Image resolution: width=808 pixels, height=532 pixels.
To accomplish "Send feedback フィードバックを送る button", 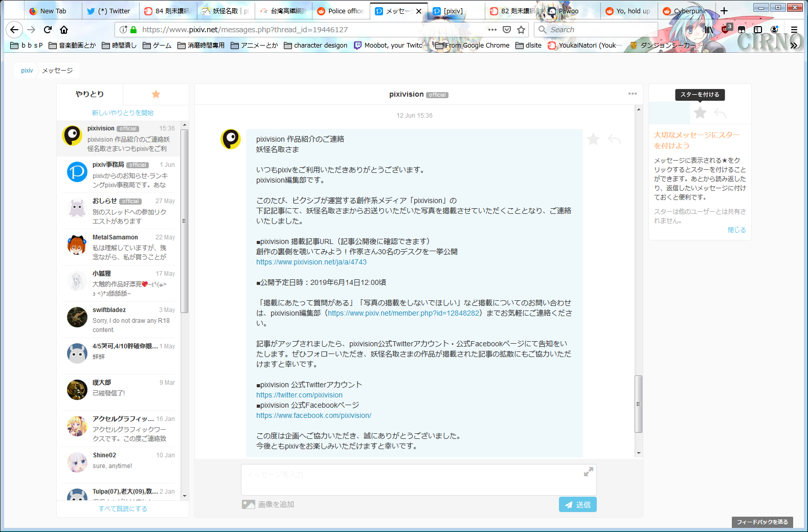I will (x=762, y=522).
